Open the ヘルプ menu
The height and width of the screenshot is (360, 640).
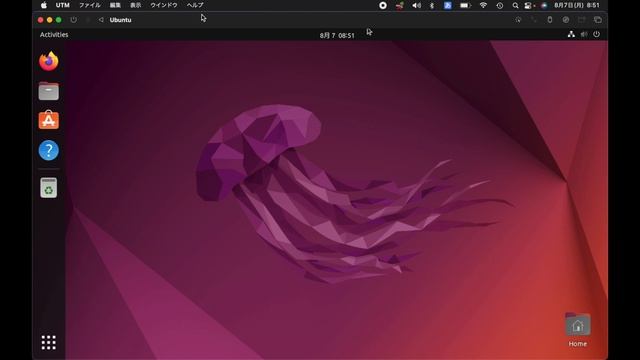[195, 5]
